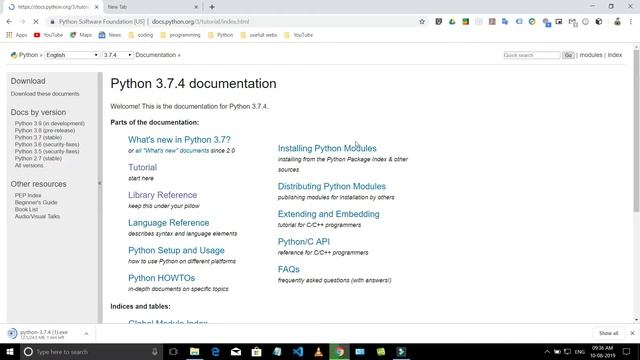Image resolution: width=640 pixels, height=360 pixels.
Task: Open the usefull webs bookmarks folder
Action: point(259,35)
